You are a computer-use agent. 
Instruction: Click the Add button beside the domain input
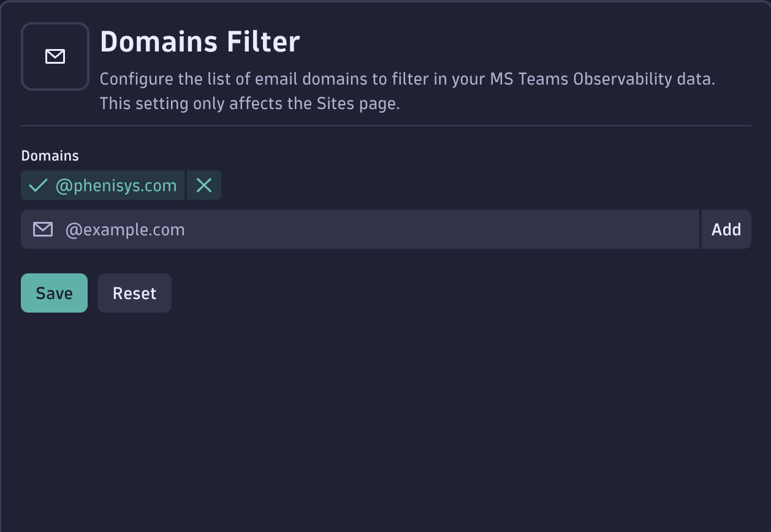coord(726,229)
